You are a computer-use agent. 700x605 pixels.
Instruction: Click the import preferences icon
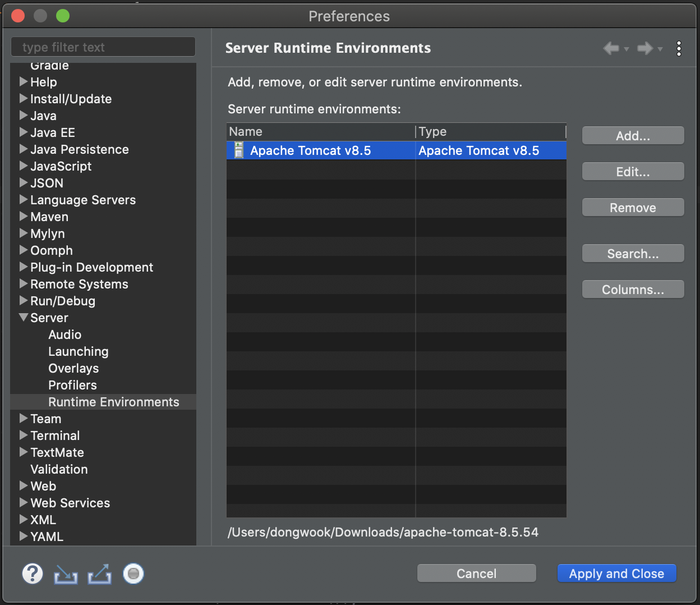coord(66,574)
